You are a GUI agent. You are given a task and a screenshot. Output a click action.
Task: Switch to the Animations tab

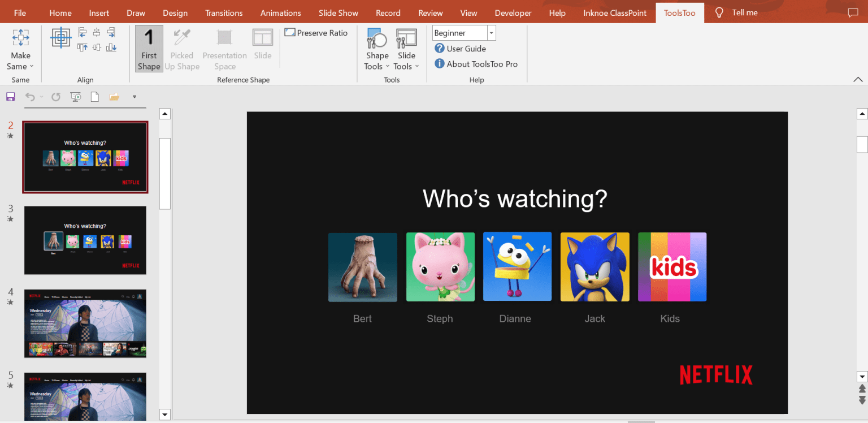280,12
